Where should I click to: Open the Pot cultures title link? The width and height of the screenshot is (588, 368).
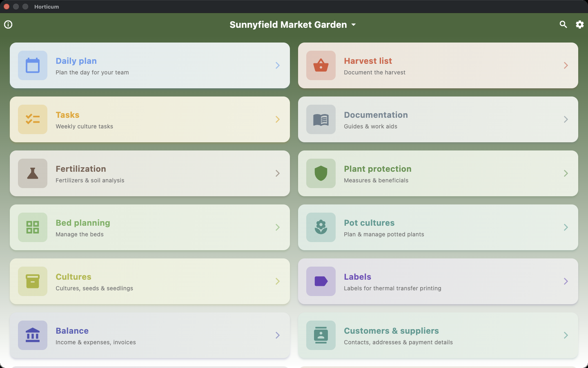point(369,223)
